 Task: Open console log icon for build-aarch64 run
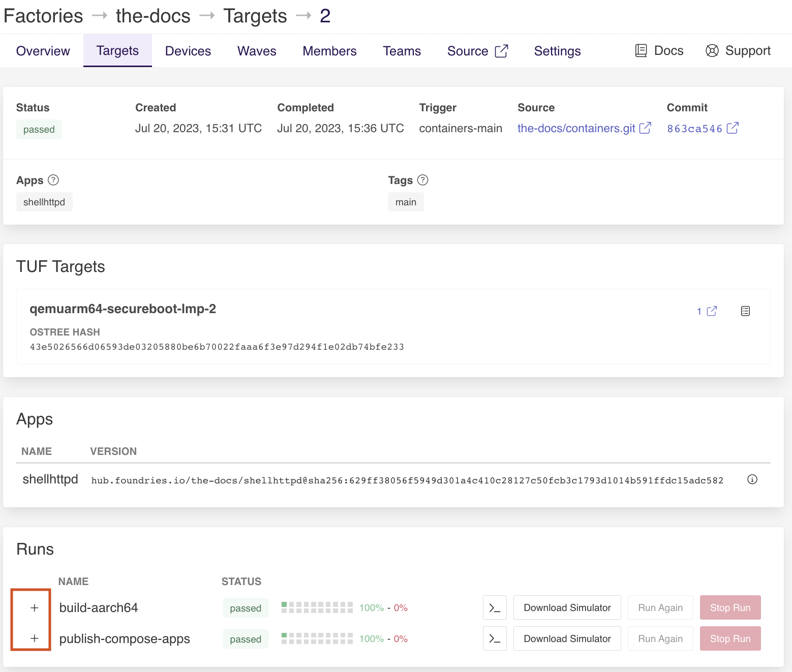pyautogui.click(x=494, y=607)
